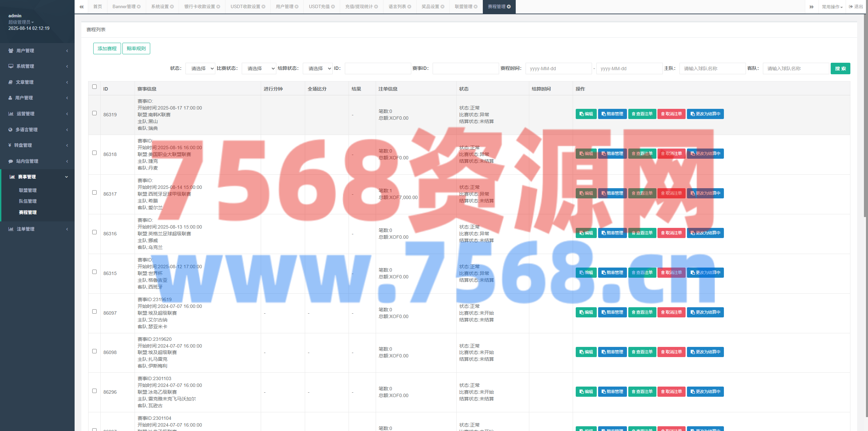Select the checkbox for row 86316
Screen dimensions: 868x431
pyautogui.click(x=94, y=232)
